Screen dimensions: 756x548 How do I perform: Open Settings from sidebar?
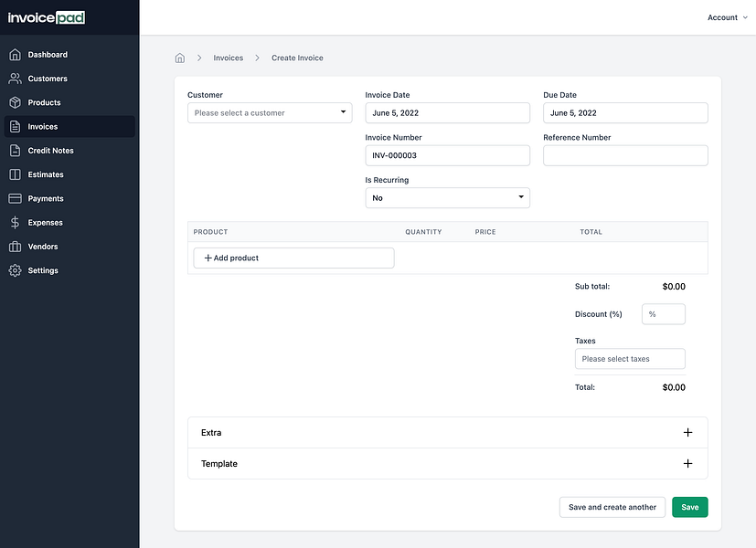[x=69, y=270]
